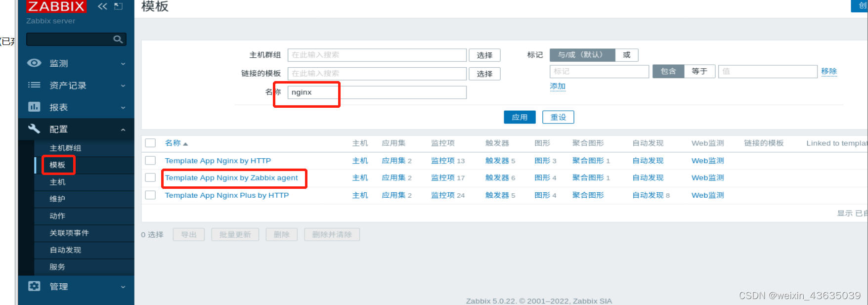Expand the 管理 menu chevron
Image resolution: width=868 pixels, height=305 pixels.
[x=123, y=287]
